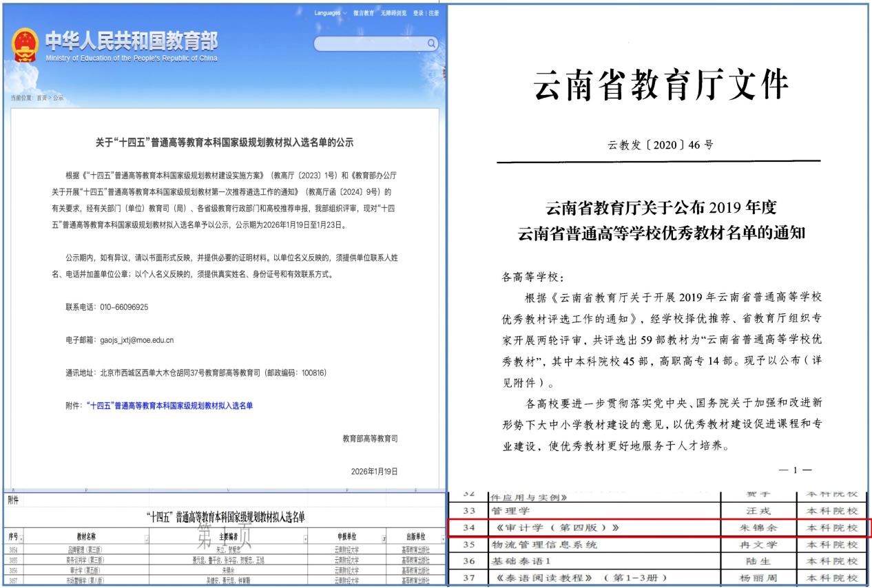Viewport: 872px width, 588px height.
Task: Open the 申报单位 column filter dropdown
Action: (382, 540)
